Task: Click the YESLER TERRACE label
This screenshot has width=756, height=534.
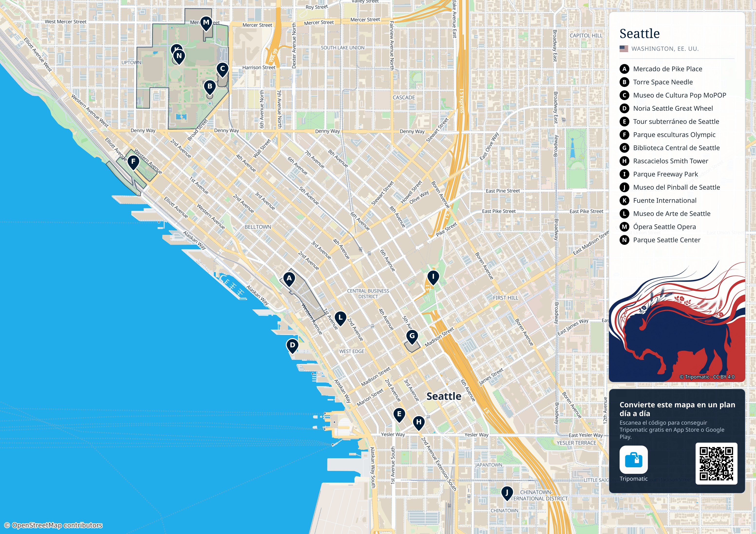Action: click(576, 443)
